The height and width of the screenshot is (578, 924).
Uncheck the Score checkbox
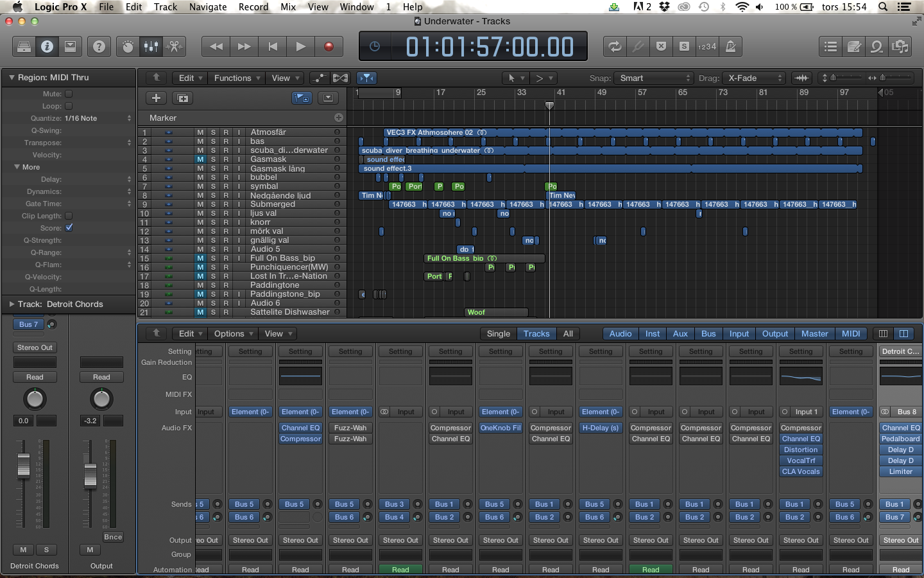point(69,228)
